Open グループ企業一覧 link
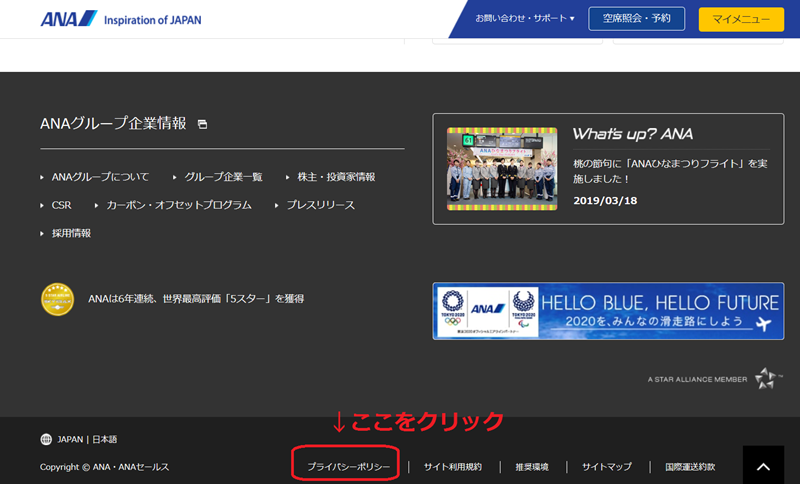 (x=223, y=177)
